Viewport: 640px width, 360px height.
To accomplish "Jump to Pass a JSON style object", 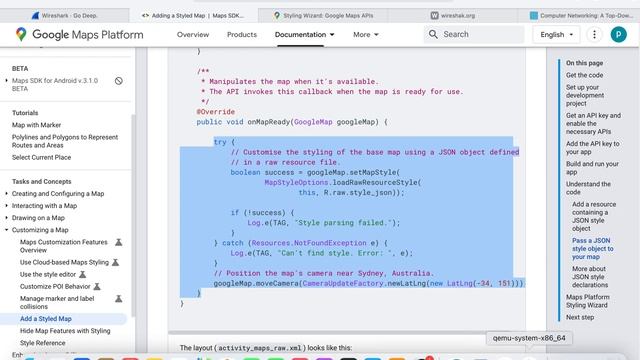I will coord(592,249).
